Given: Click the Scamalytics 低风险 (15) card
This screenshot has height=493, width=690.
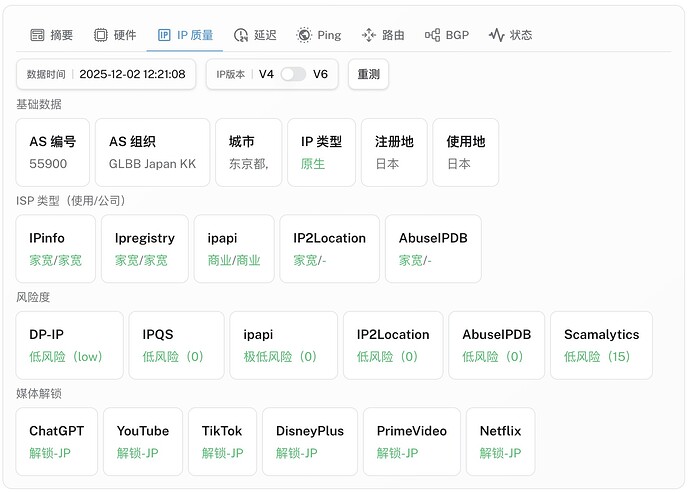Looking at the screenshot, I should [602, 345].
